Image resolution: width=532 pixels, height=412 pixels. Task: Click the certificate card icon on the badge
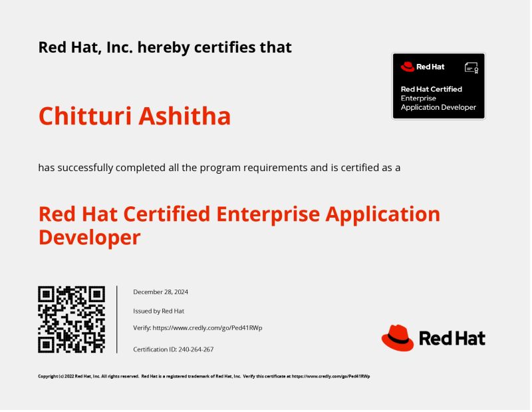471,67
